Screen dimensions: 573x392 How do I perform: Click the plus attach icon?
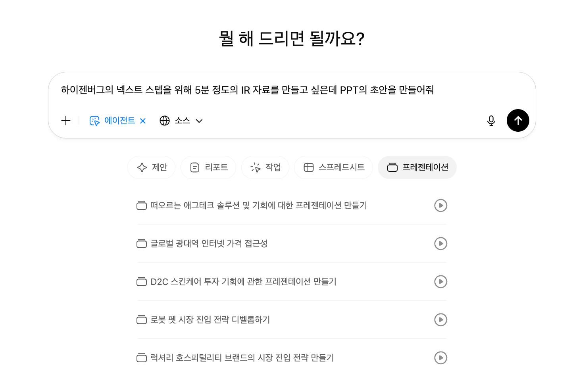[x=66, y=121]
